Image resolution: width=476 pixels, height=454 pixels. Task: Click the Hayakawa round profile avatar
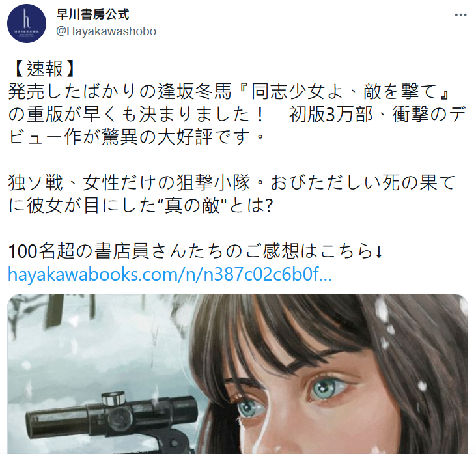[x=27, y=23]
